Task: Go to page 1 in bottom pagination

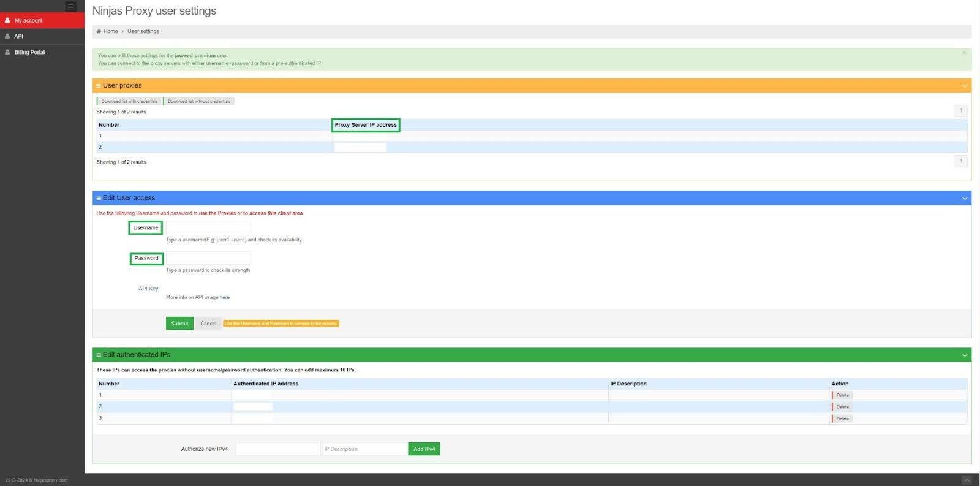Action: click(x=960, y=161)
